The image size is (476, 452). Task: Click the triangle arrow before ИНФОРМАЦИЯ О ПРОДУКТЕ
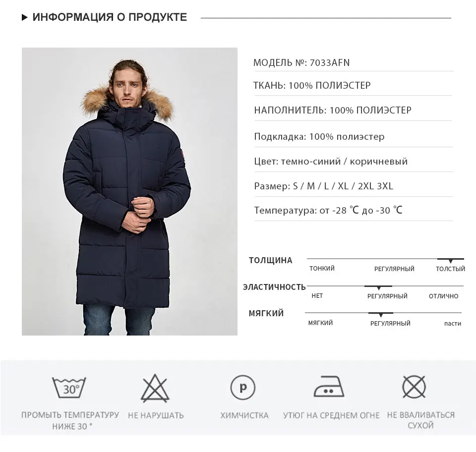25,18
